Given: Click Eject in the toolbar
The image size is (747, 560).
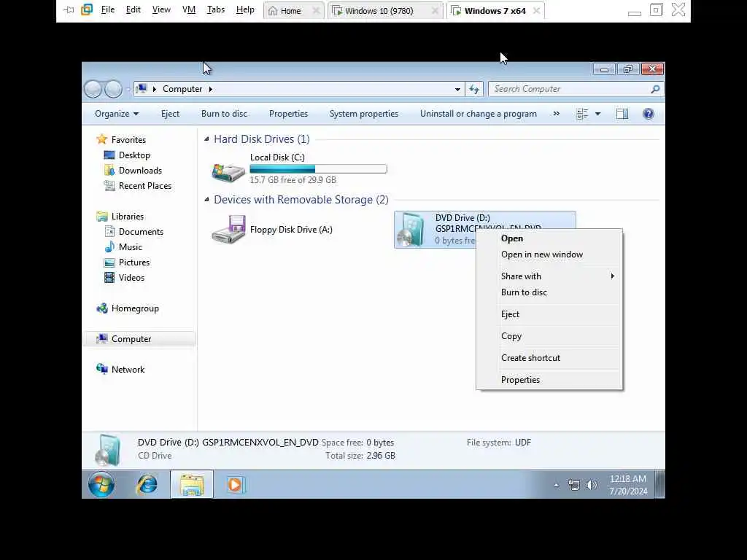Looking at the screenshot, I should pyautogui.click(x=170, y=114).
